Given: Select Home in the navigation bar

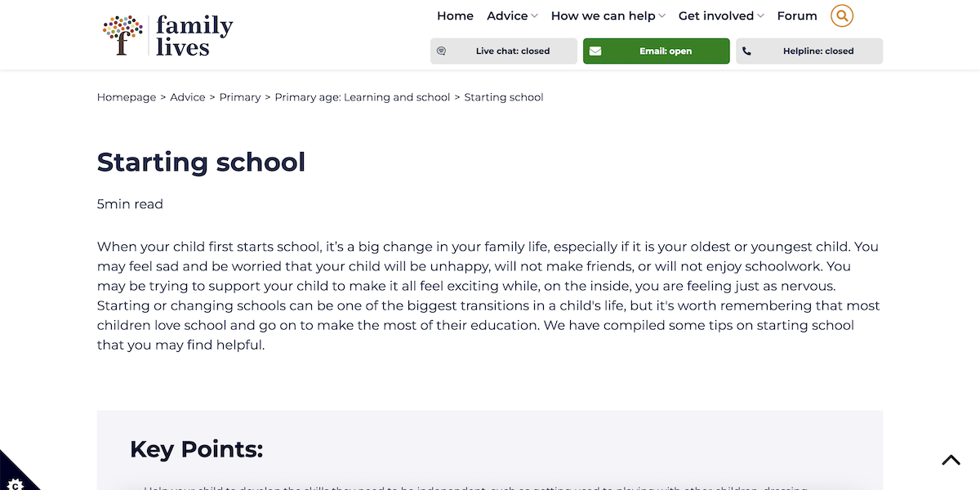Looking at the screenshot, I should [x=455, y=16].
